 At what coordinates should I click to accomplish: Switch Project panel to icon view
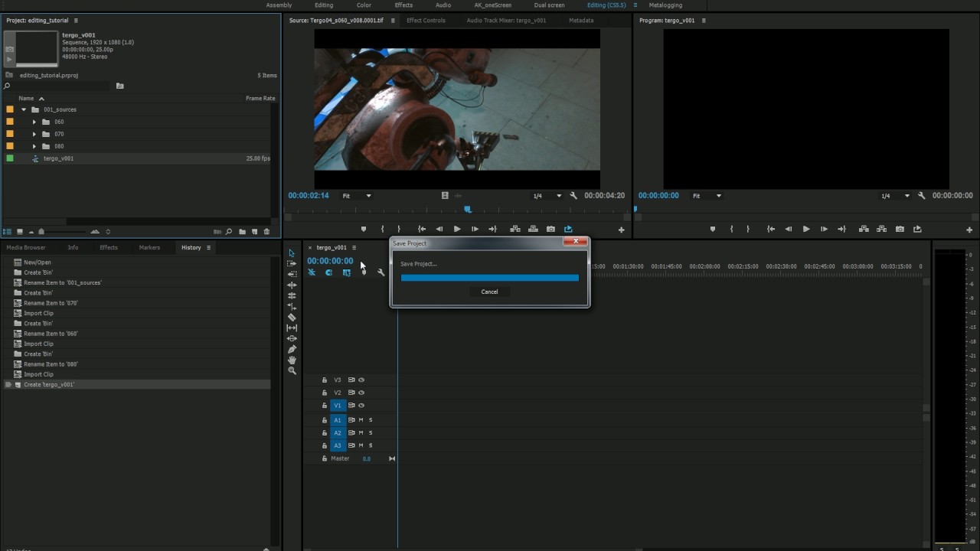pyautogui.click(x=19, y=231)
